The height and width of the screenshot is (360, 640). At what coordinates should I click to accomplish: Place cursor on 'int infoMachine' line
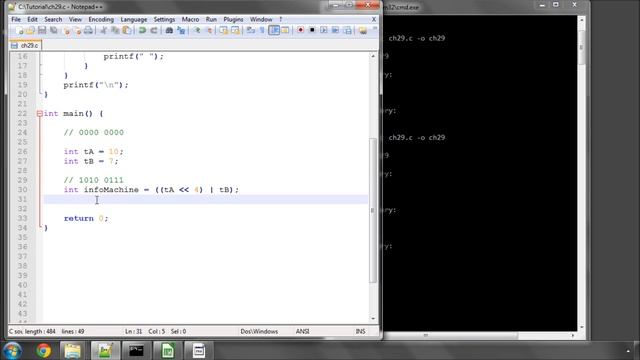click(151, 190)
